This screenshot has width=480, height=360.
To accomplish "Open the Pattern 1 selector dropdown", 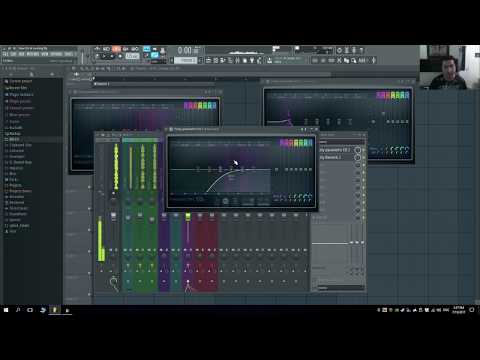I will click(x=186, y=60).
